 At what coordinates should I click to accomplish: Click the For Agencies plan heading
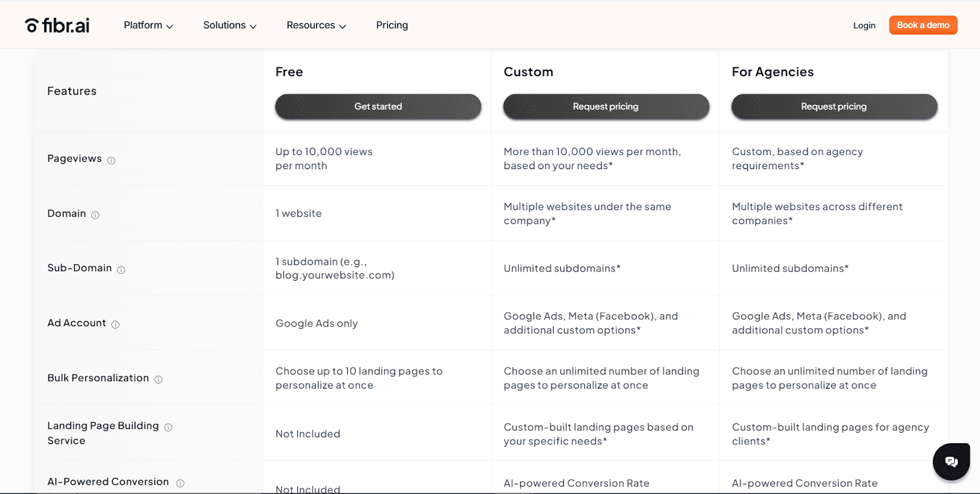[x=772, y=72]
